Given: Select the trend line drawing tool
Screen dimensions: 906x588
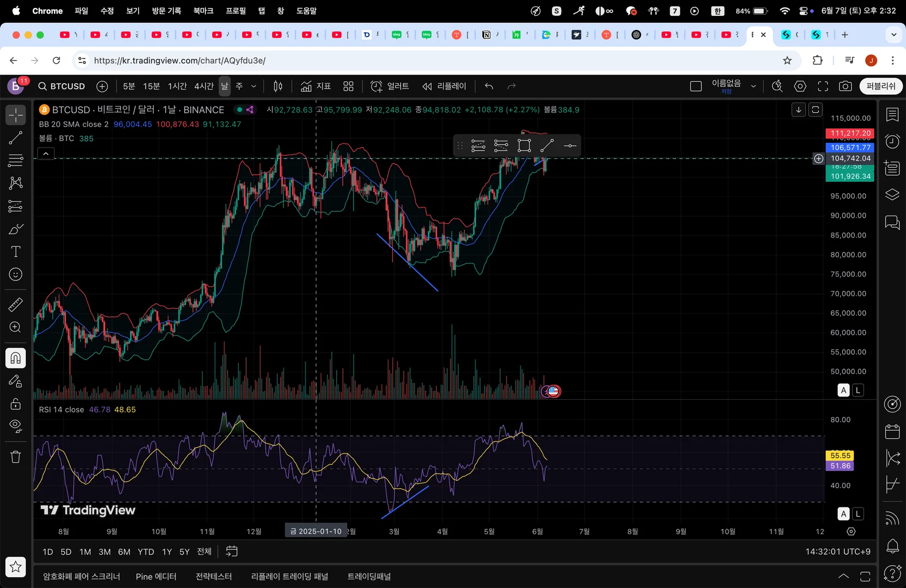Looking at the screenshot, I should tap(16, 138).
